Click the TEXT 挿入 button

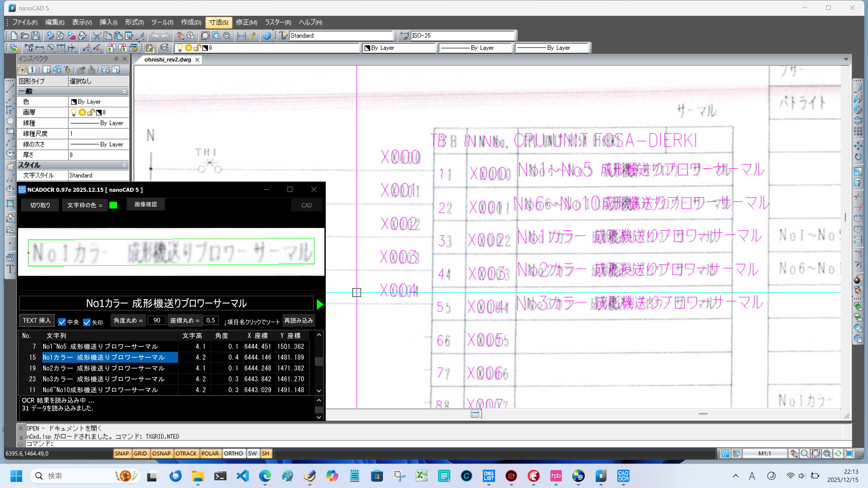[x=37, y=320]
